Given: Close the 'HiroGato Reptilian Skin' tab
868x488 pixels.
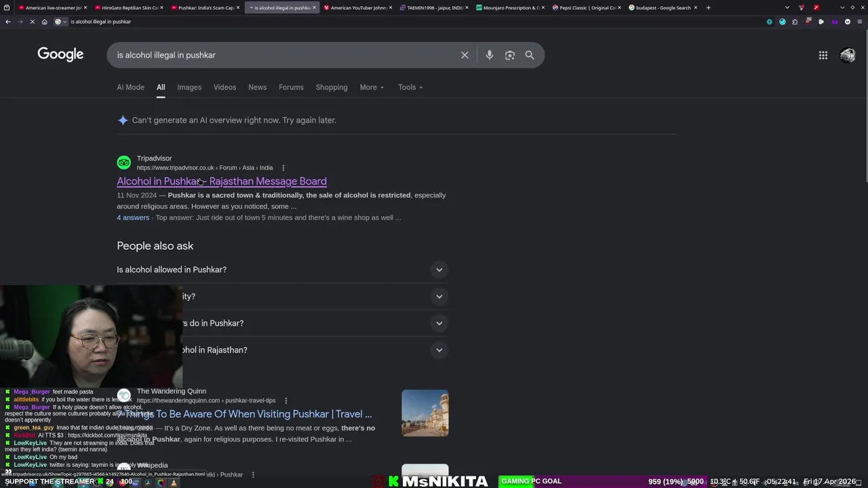Looking at the screenshot, I should (161, 7).
